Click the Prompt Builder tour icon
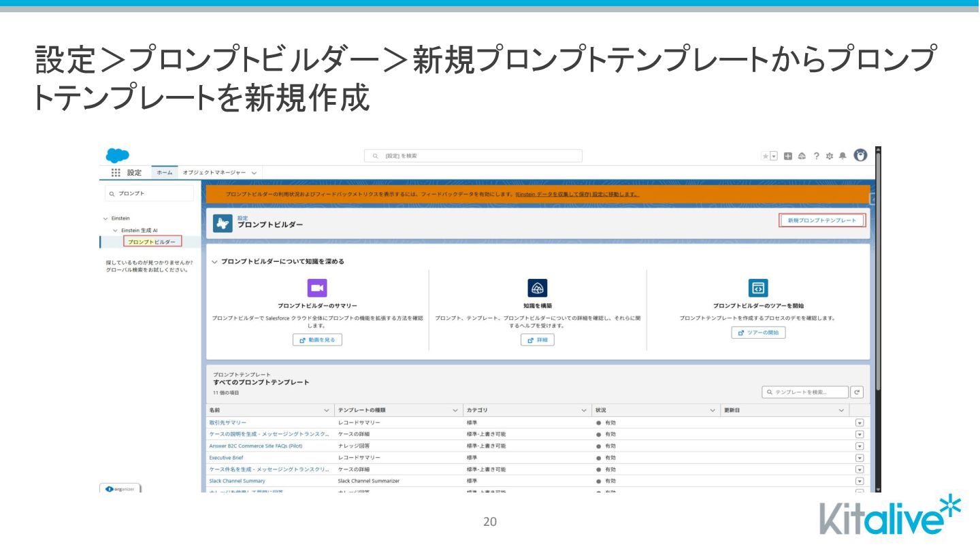 pyautogui.click(x=758, y=288)
